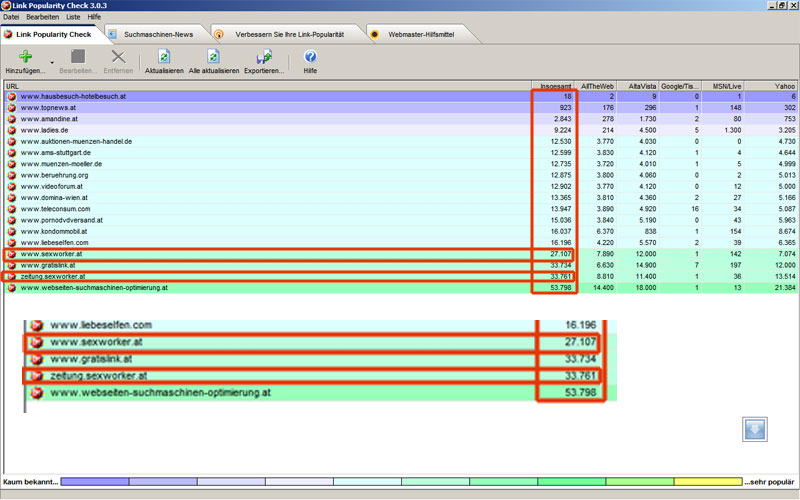Click site icon beside www.beruehrung.org
The height and width of the screenshot is (500, 800).
[x=11, y=175]
